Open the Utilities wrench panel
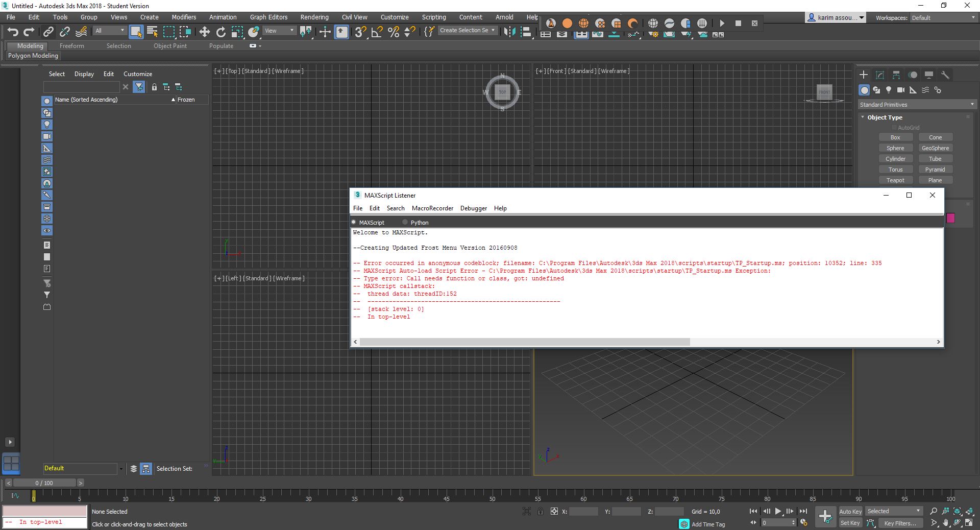 tap(945, 75)
